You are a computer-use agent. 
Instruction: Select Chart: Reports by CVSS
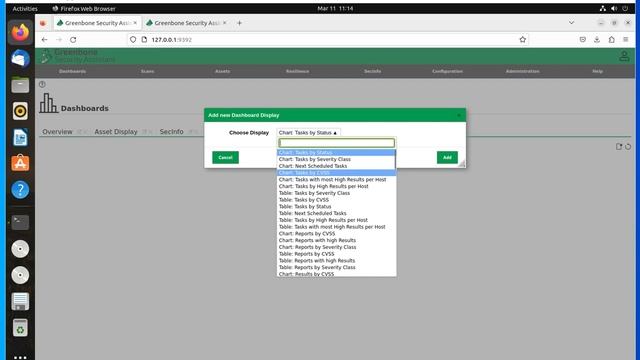coord(336,233)
